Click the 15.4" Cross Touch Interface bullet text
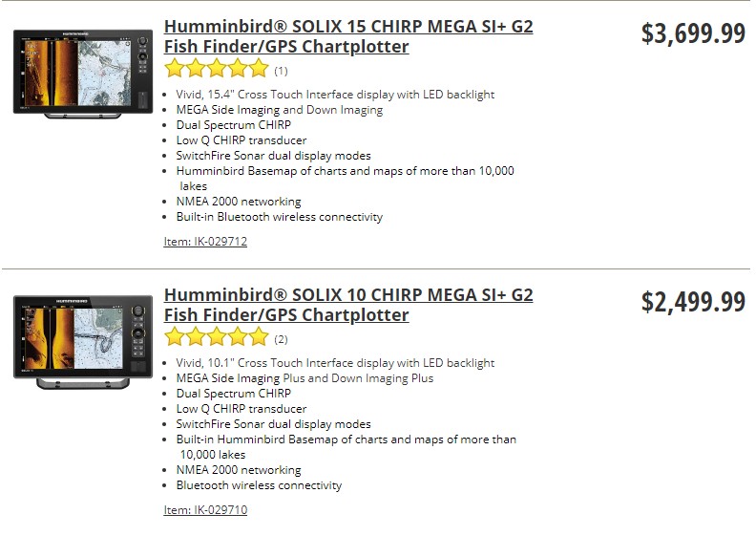The width and height of the screenshot is (756, 536). (336, 94)
